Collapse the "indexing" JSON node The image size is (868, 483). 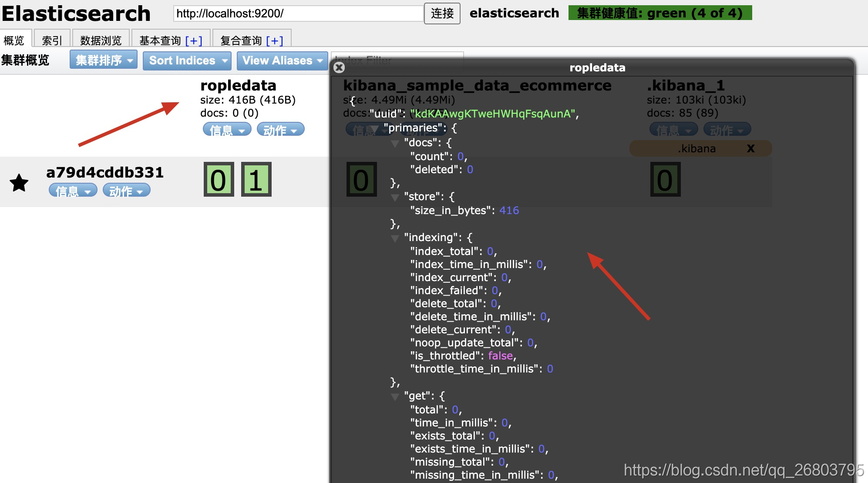395,238
